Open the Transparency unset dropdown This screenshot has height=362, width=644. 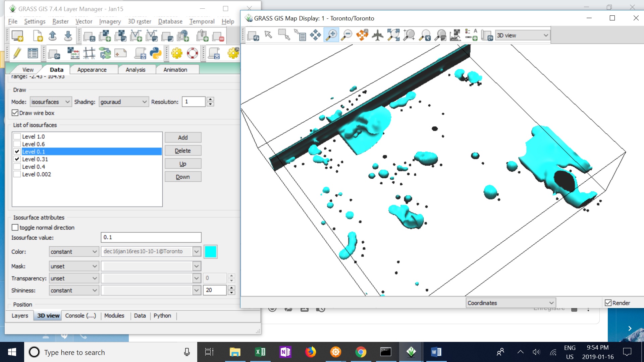(x=74, y=279)
